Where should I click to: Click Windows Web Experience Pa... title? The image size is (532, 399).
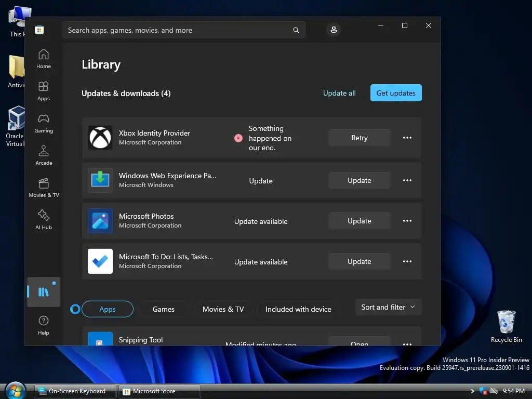167,176
